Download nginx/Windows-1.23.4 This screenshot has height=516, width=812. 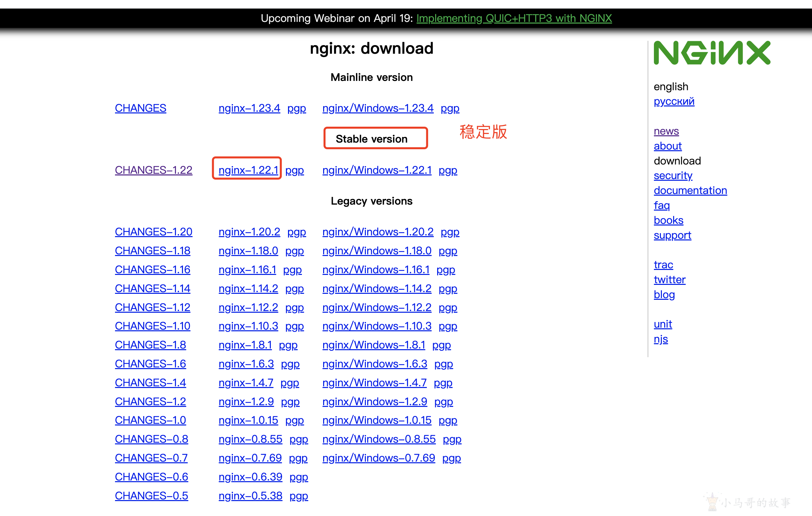(x=378, y=108)
